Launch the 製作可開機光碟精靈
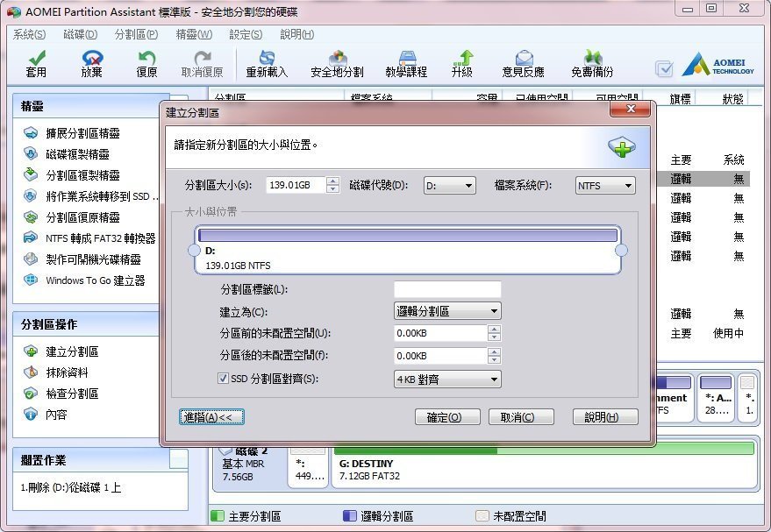Screen dimensions: 771x532 [x=82, y=259]
